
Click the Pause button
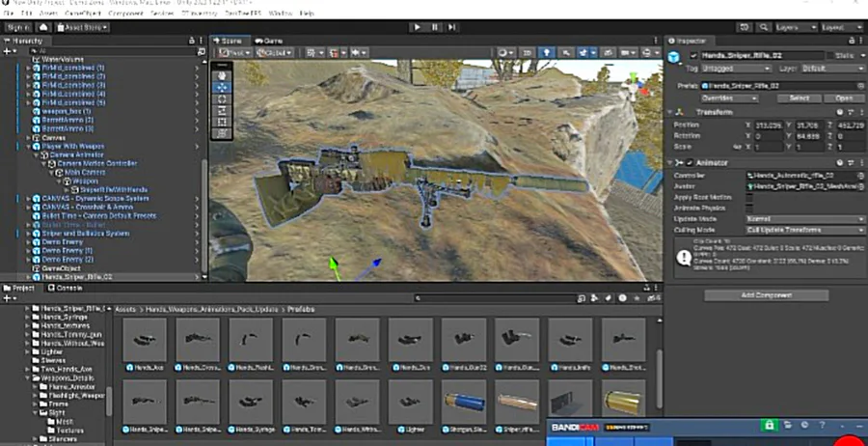click(x=435, y=27)
